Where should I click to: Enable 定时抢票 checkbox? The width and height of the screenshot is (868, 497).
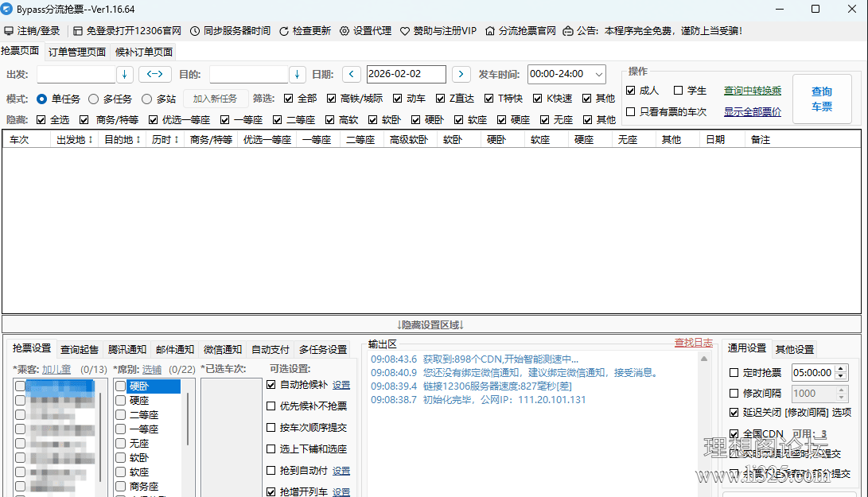coord(734,372)
